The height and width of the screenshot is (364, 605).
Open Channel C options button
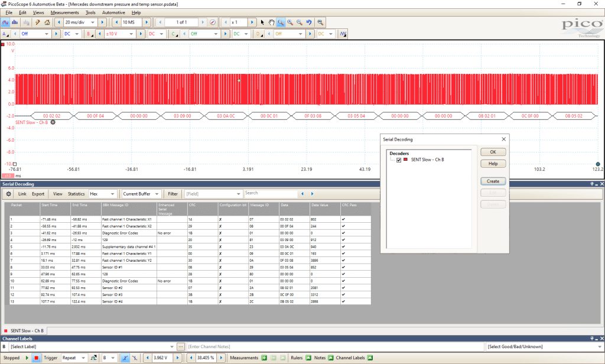pos(174,34)
